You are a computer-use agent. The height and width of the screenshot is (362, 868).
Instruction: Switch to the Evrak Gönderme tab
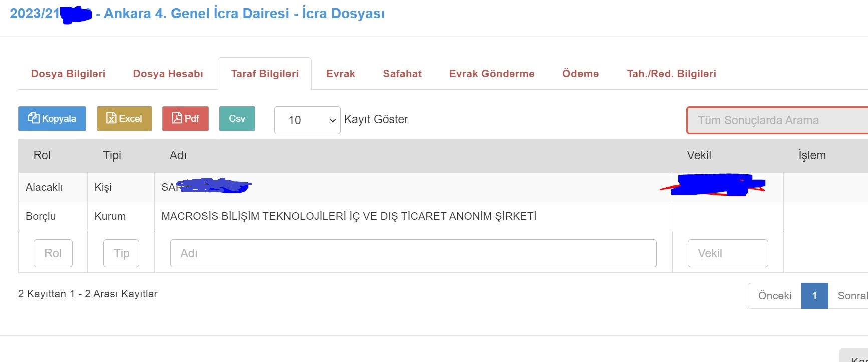pyautogui.click(x=491, y=74)
